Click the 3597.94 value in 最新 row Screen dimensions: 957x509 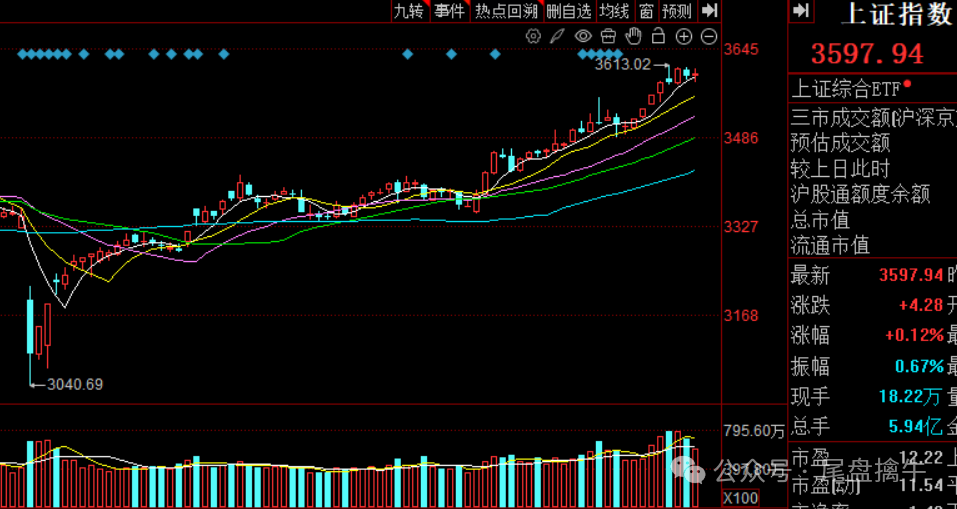coord(911,275)
